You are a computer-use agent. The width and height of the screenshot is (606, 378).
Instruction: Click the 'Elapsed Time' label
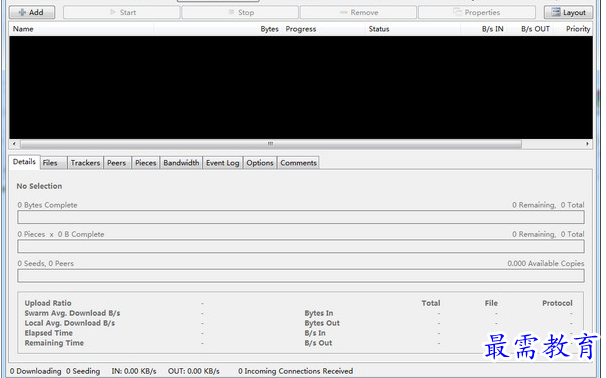click(x=49, y=333)
